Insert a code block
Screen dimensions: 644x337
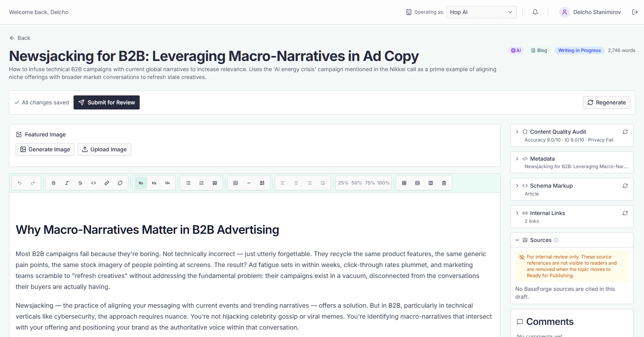point(236,183)
